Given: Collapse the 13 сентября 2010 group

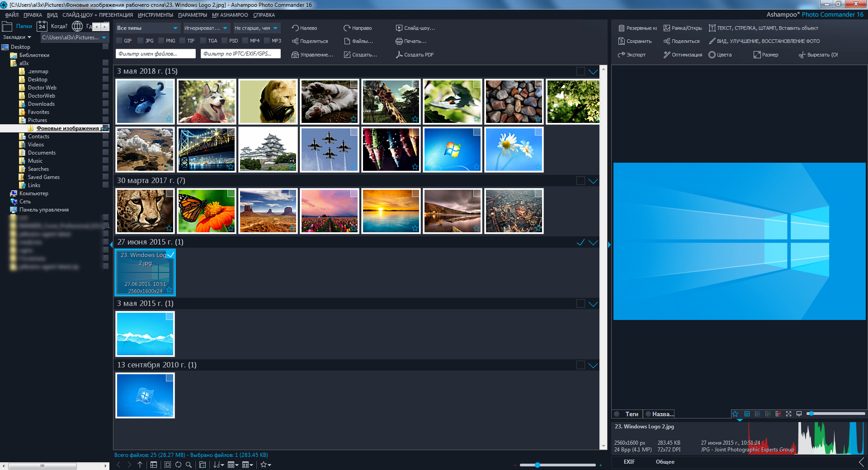Looking at the screenshot, I should pos(593,365).
